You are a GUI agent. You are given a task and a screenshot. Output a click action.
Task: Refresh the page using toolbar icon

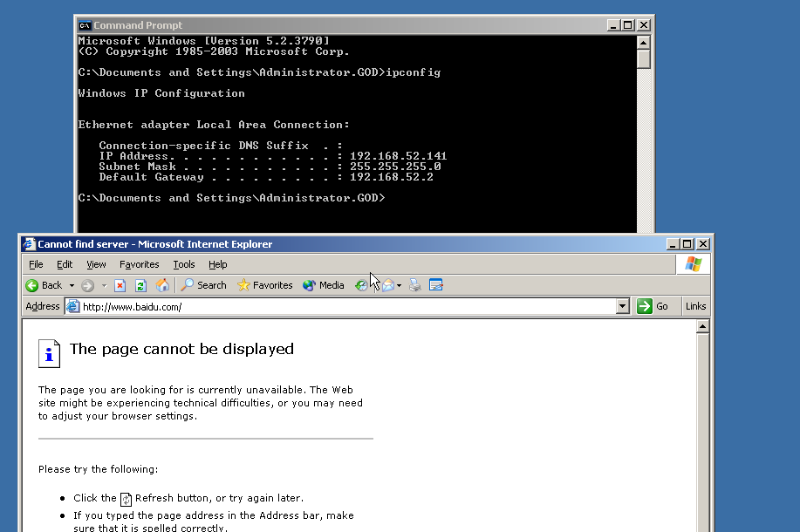pos(140,285)
